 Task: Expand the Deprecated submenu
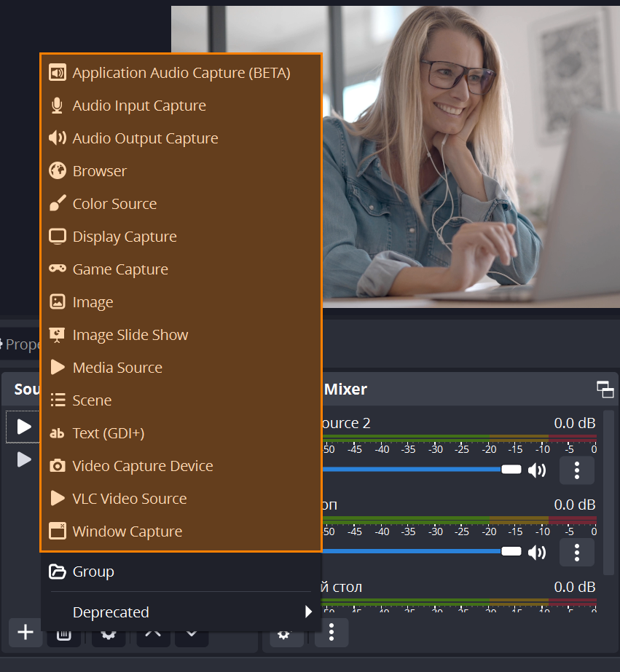181,612
